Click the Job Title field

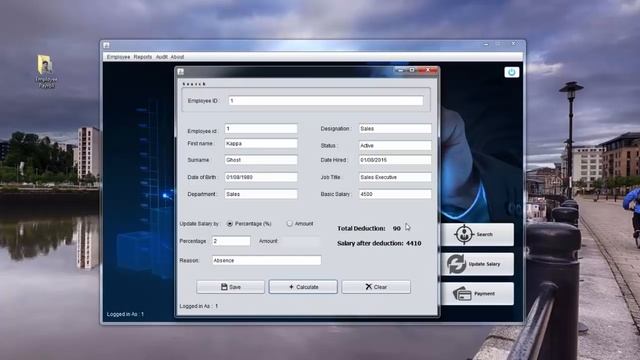click(395, 177)
